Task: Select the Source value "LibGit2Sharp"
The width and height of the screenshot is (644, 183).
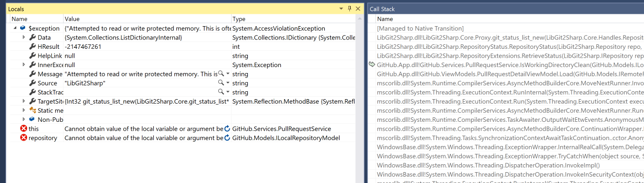Action: pyautogui.click(x=85, y=83)
